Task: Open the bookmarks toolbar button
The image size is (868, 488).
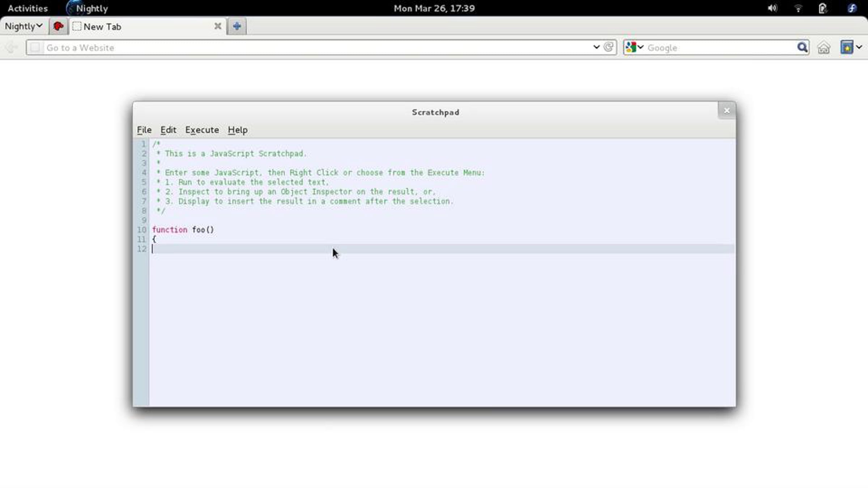Action: tap(846, 47)
